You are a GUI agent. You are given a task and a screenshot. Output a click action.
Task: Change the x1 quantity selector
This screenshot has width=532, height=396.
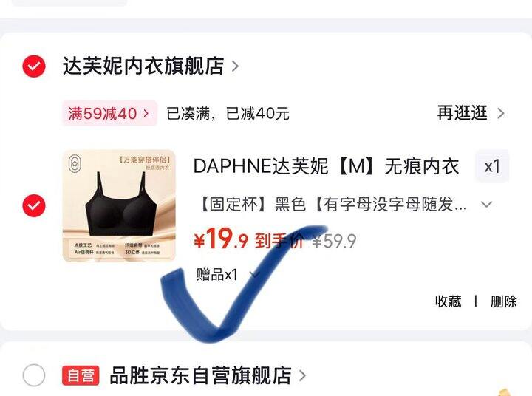point(492,166)
